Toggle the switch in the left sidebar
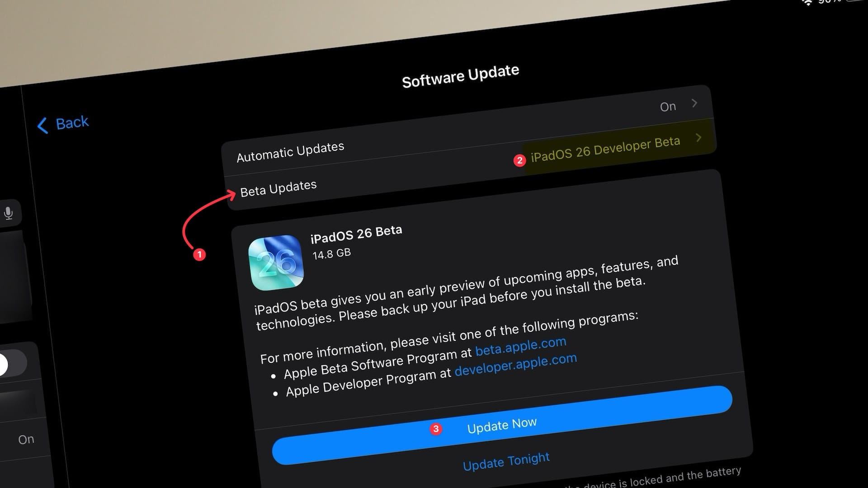 pos(12,364)
